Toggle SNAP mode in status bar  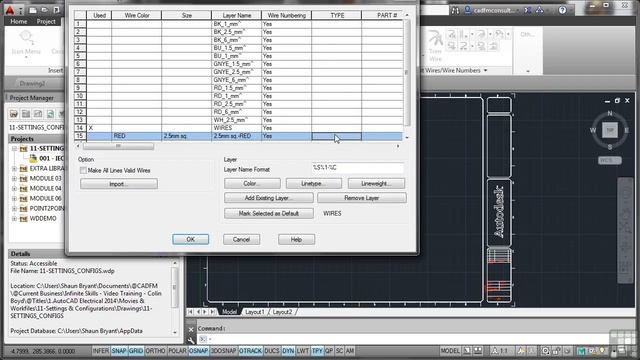(119, 351)
